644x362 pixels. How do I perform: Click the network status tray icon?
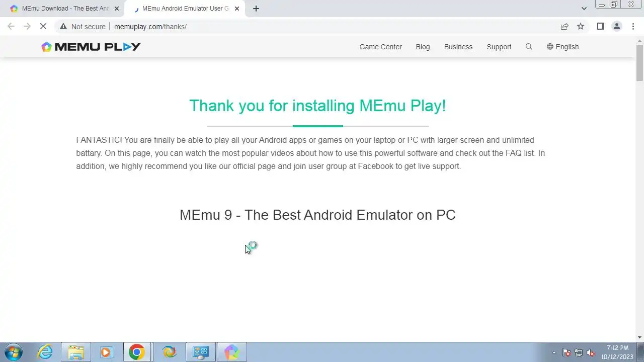click(x=579, y=352)
